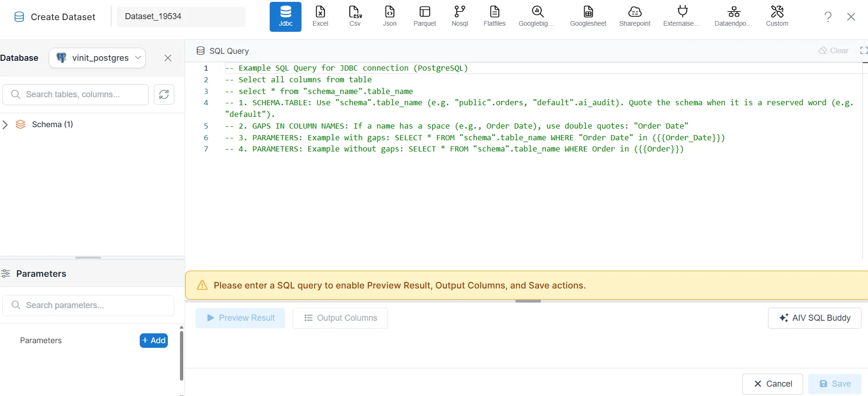Save the dataset

(x=835, y=384)
